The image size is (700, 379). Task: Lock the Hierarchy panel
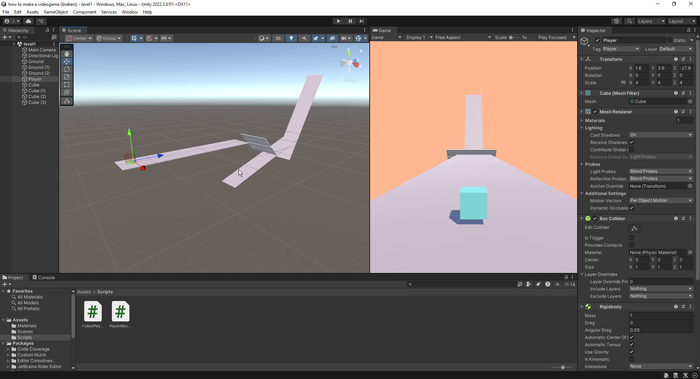point(47,30)
